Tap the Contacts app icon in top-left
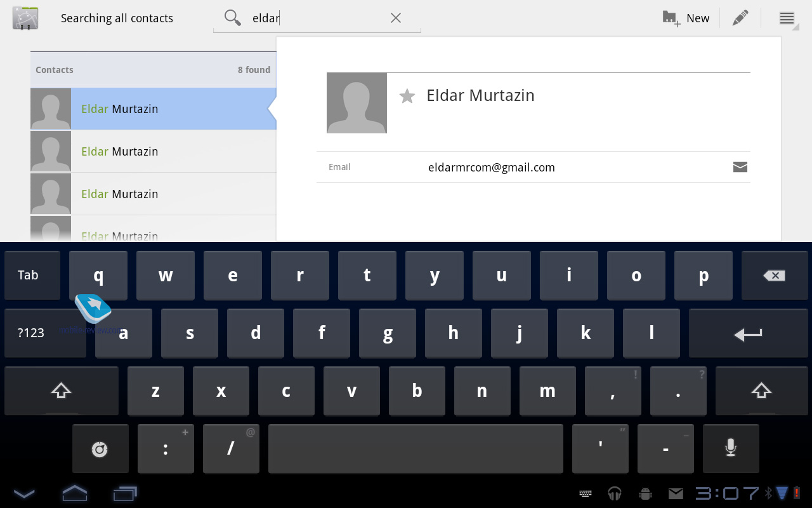Screen dimensions: 812x508 [25, 18]
